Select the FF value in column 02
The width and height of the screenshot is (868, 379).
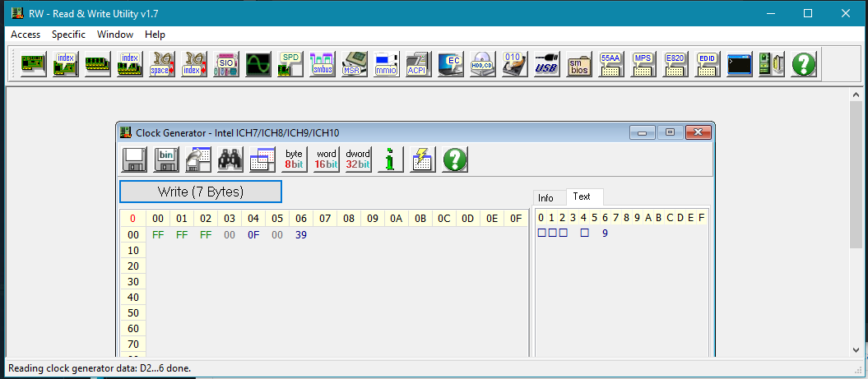pos(206,234)
